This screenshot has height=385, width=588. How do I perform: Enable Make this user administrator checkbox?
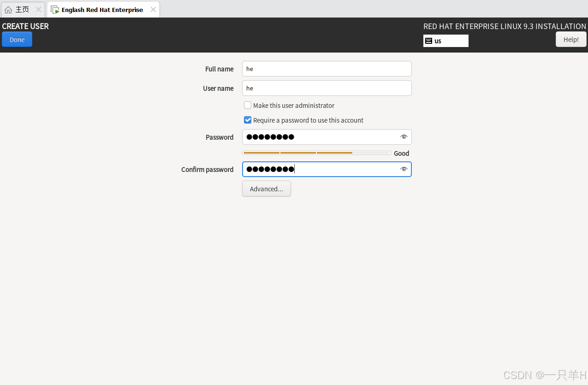tap(248, 105)
